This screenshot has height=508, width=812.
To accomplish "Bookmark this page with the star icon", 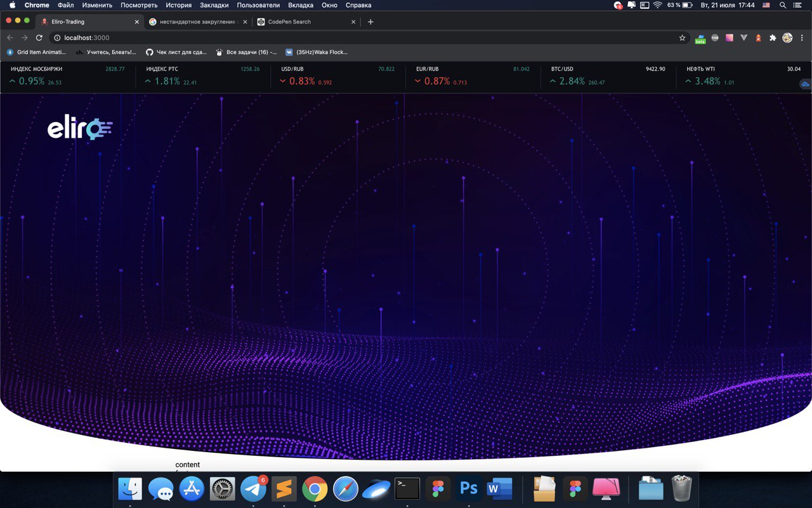I will coord(683,38).
